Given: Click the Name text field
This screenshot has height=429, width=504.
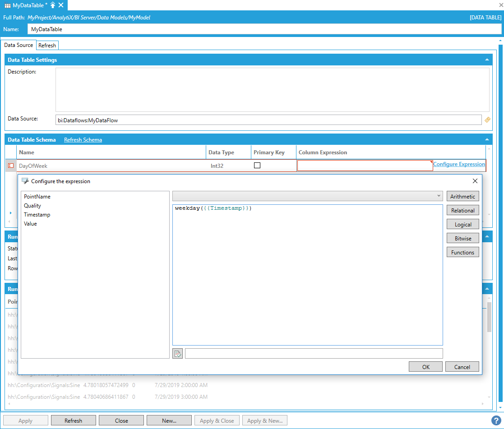Looking at the screenshot, I should 264,29.
